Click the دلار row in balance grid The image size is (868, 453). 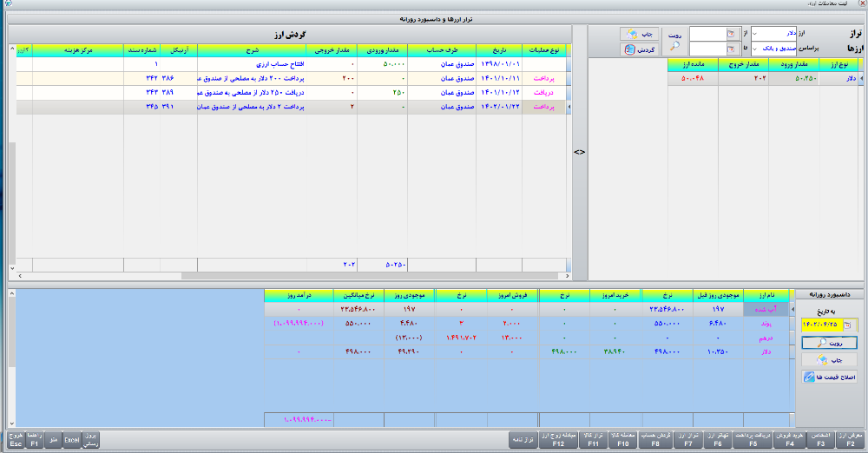(763, 79)
